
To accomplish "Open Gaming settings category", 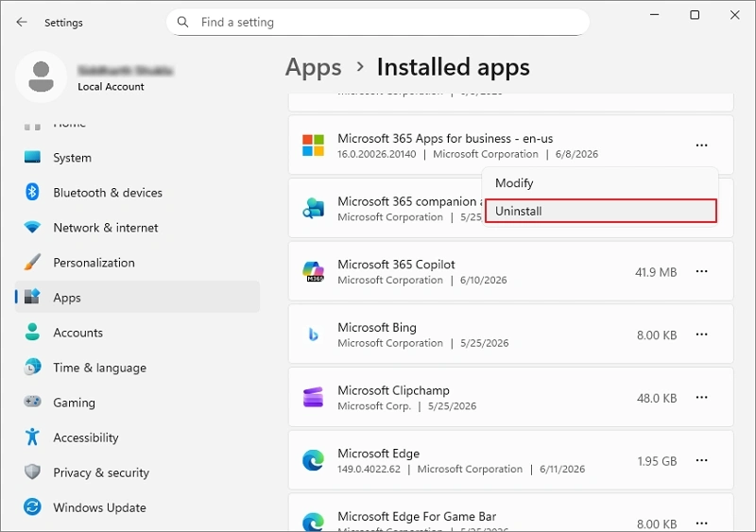I will [x=137, y=403].
